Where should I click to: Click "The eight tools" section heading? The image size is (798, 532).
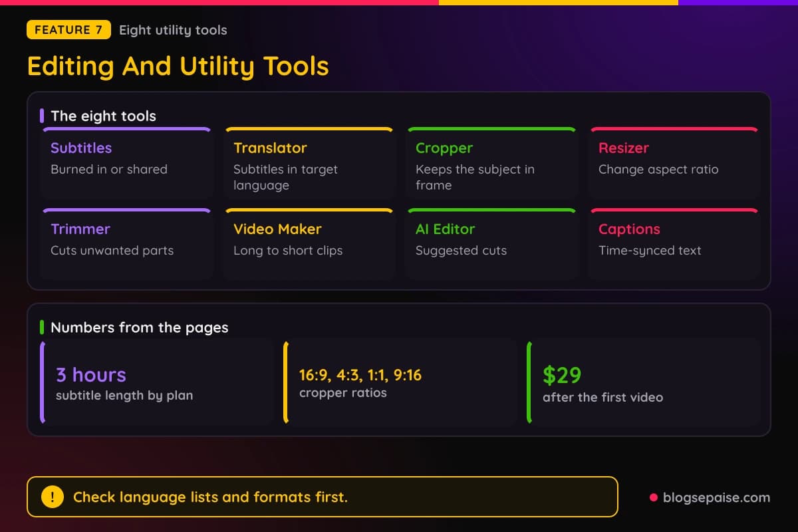(x=103, y=116)
